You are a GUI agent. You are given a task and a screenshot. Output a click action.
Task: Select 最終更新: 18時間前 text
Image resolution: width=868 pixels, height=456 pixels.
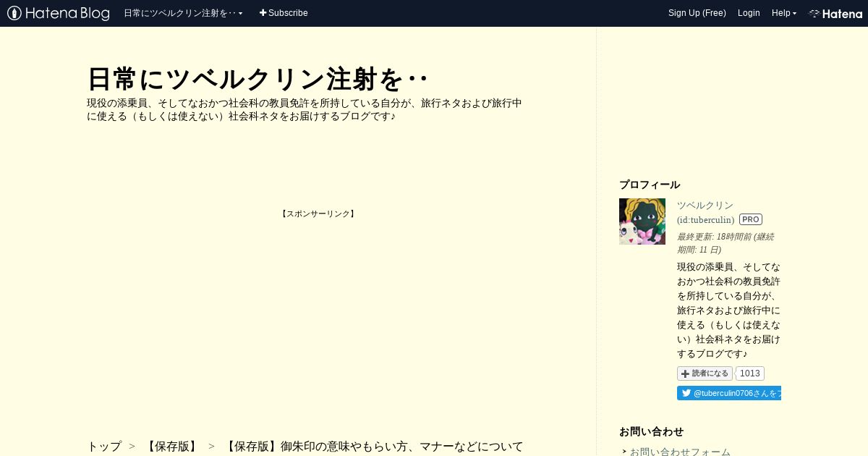coord(714,237)
